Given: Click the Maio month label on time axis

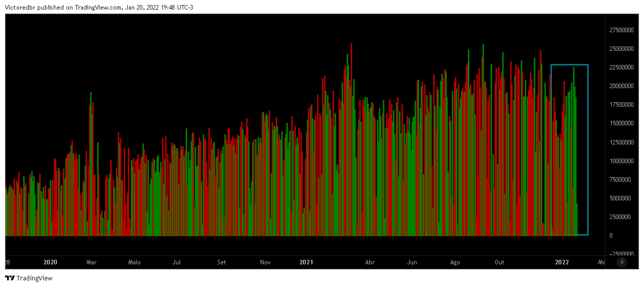Looking at the screenshot, I should [134, 262].
